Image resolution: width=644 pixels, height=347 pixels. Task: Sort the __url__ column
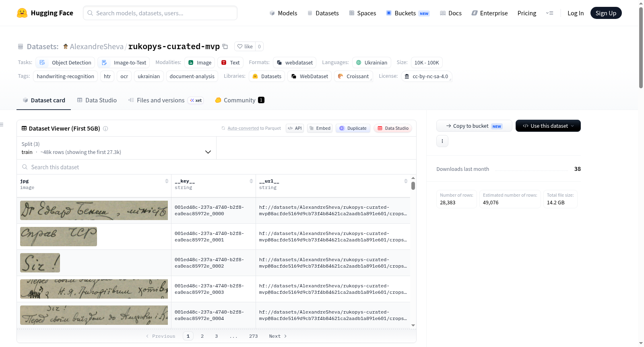coord(406,181)
